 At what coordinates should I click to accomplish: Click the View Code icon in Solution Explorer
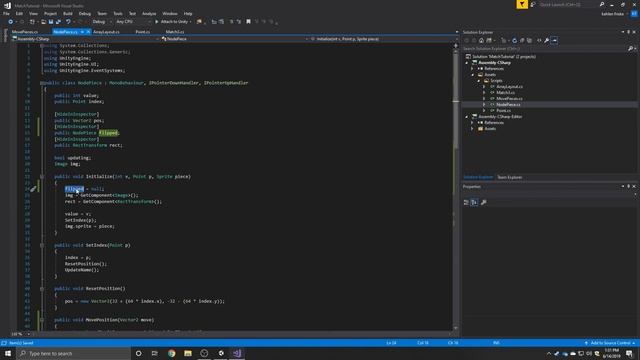click(x=539, y=40)
